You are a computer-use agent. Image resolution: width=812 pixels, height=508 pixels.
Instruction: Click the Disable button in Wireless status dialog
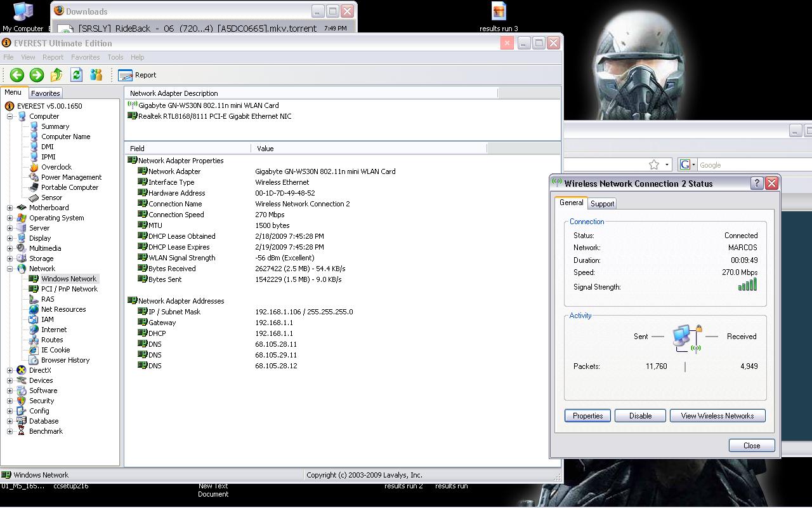[x=640, y=416]
